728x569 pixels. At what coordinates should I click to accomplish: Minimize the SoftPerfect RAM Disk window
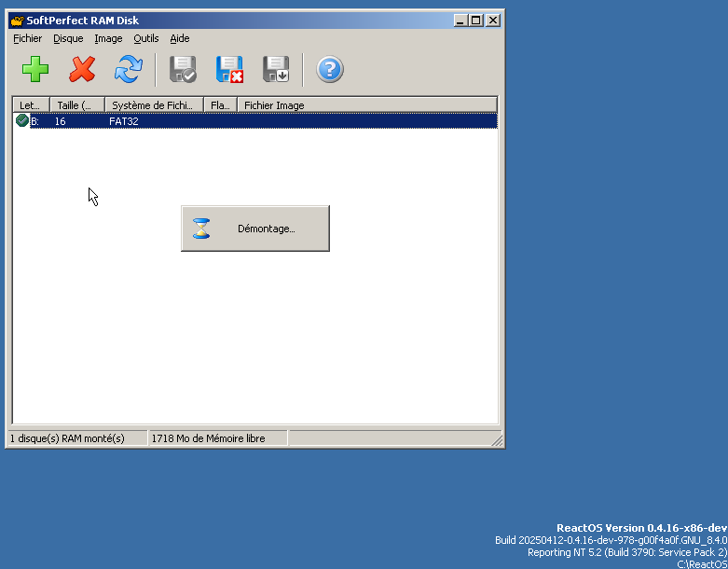(x=460, y=21)
